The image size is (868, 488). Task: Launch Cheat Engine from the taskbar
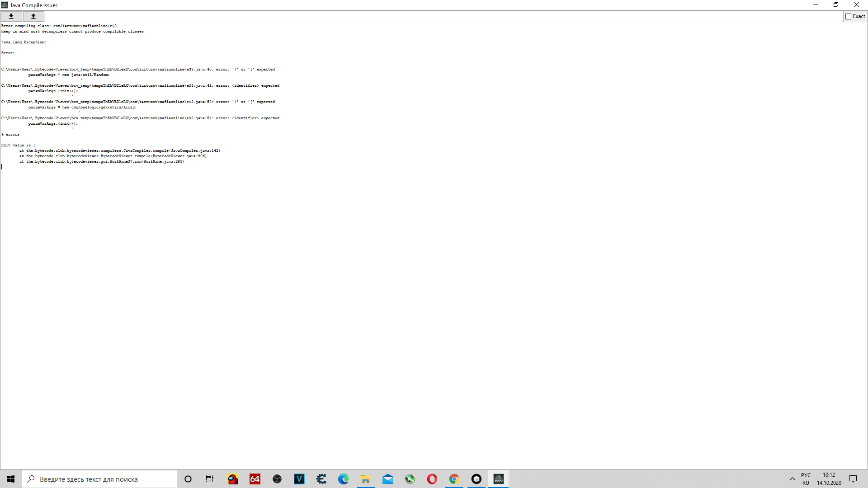(321, 479)
